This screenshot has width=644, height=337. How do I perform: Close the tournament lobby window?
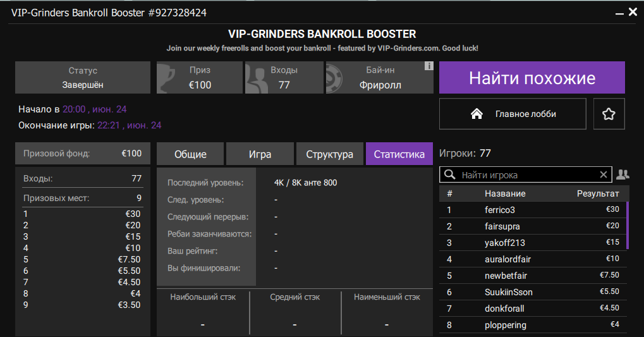pos(633,13)
